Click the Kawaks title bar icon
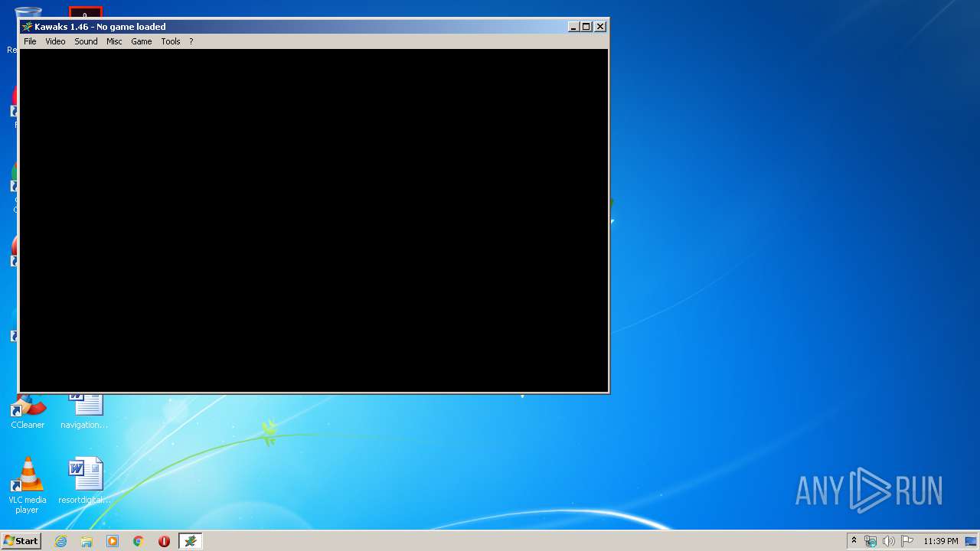The image size is (980, 551). click(x=28, y=27)
